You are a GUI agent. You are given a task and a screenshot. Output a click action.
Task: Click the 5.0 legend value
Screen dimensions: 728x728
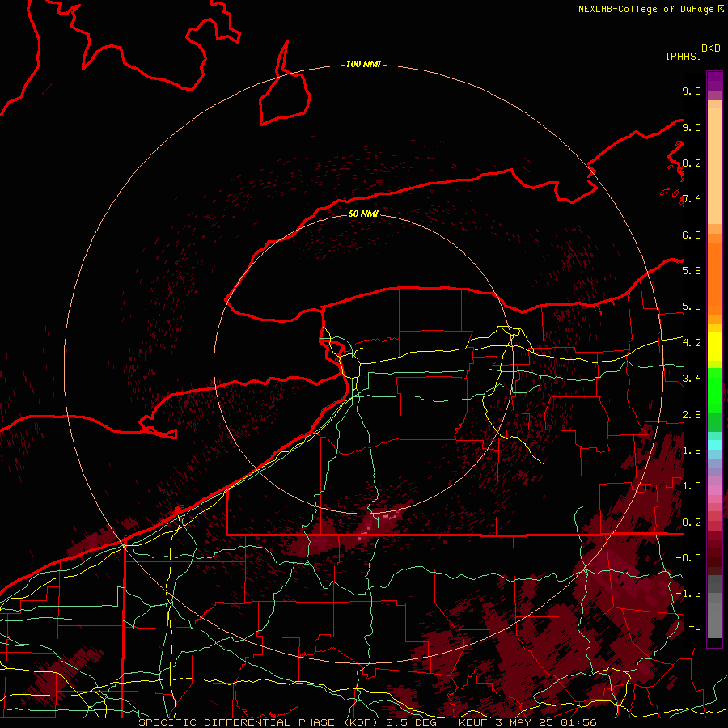click(x=692, y=307)
